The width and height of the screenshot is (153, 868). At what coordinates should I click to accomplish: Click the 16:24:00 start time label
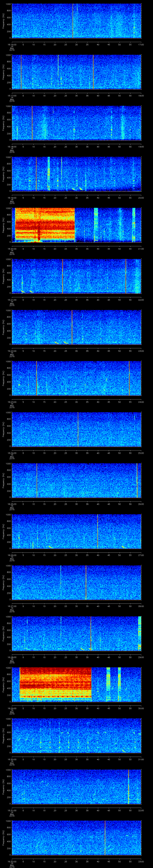pyautogui.click(x=12, y=453)
